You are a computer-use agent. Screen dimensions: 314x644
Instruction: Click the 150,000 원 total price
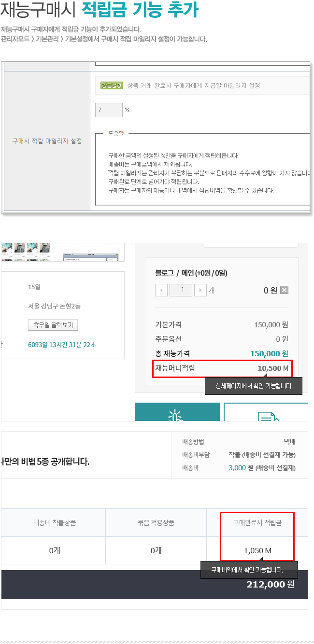click(x=269, y=353)
